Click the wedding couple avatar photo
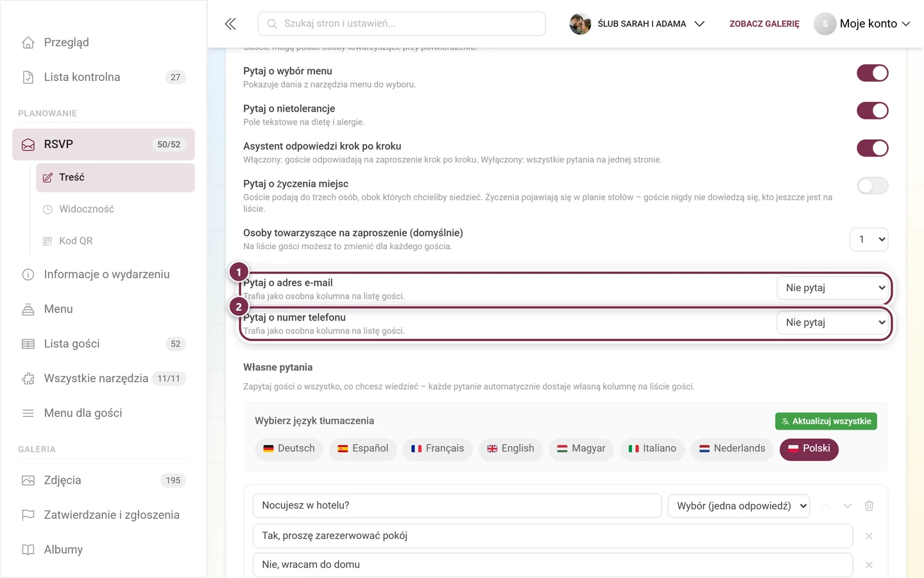924x578 pixels. click(x=580, y=24)
